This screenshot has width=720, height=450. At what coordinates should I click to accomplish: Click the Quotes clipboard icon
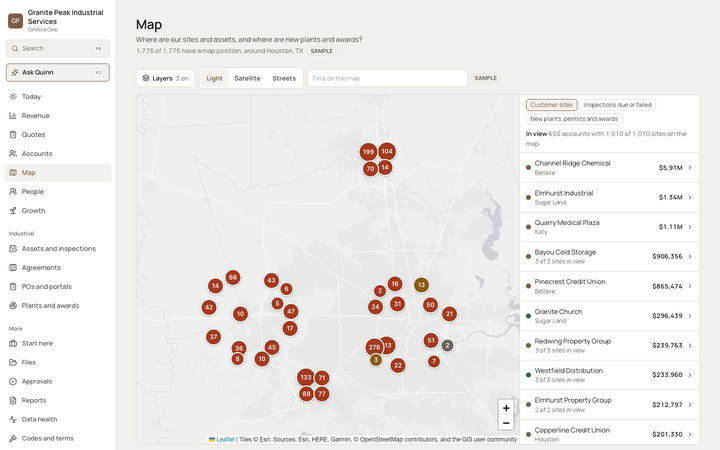[13, 135]
